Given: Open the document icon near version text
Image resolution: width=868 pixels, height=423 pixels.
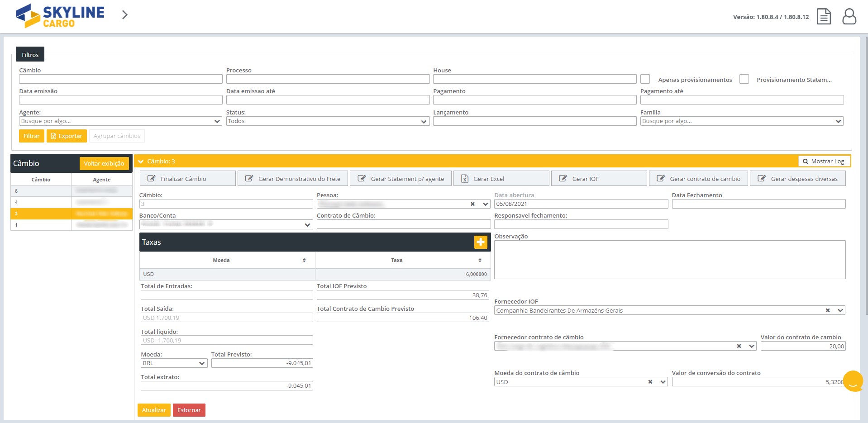Looking at the screenshot, I should [x=824, y=16].
